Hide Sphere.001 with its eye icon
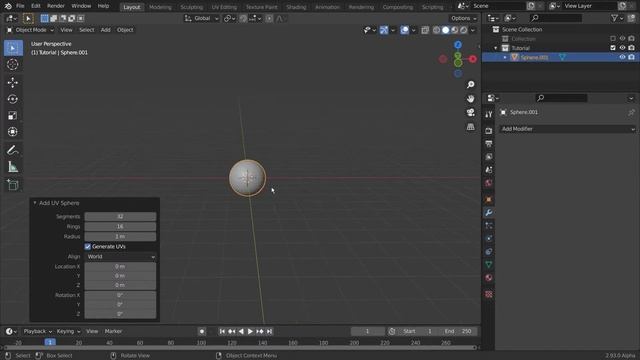 pyautogui.click(x=622, y=57)
